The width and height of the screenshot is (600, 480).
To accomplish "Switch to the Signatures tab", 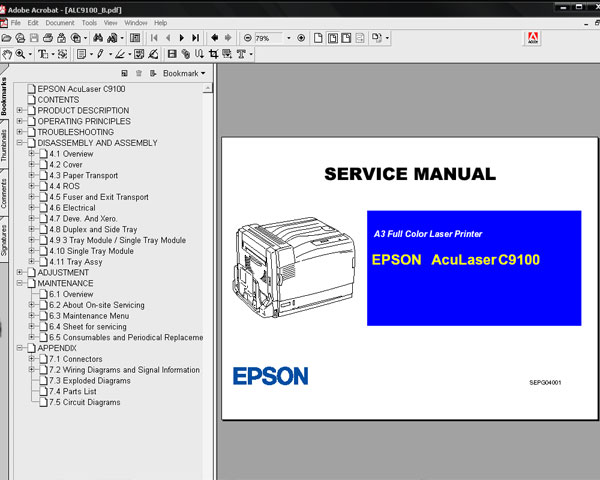I will coord(4,240).
